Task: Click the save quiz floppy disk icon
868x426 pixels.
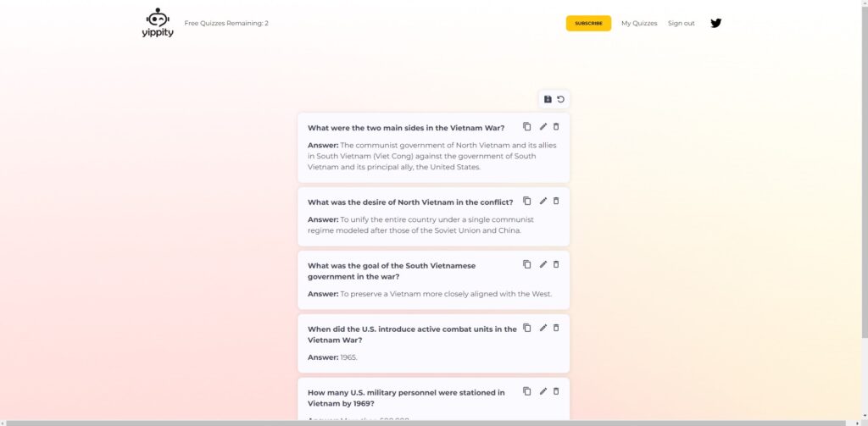Action: [x=548, y=99]
